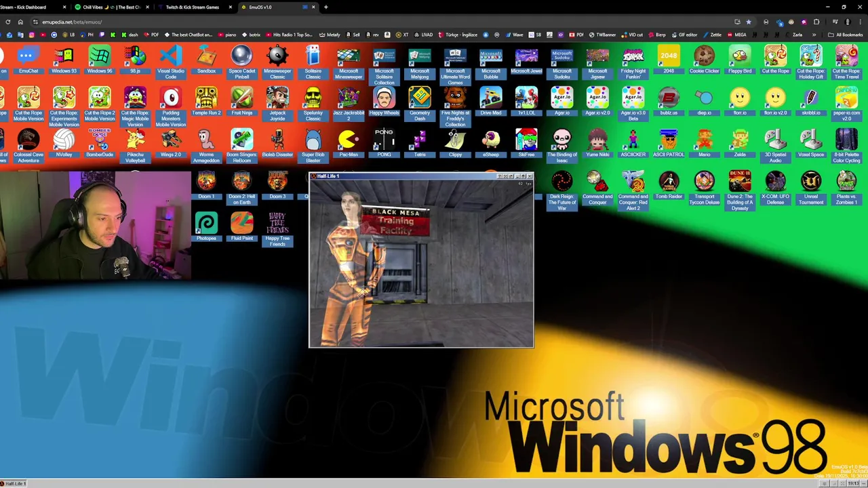The image size is (868, 488).
Task: Open Minesweeper Classic icon
Action: tap(277, 62)
